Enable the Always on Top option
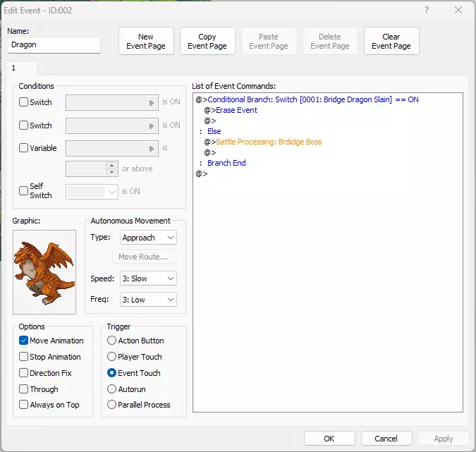The width and height of the screenshot is (476, 452). tap(23, 404)
